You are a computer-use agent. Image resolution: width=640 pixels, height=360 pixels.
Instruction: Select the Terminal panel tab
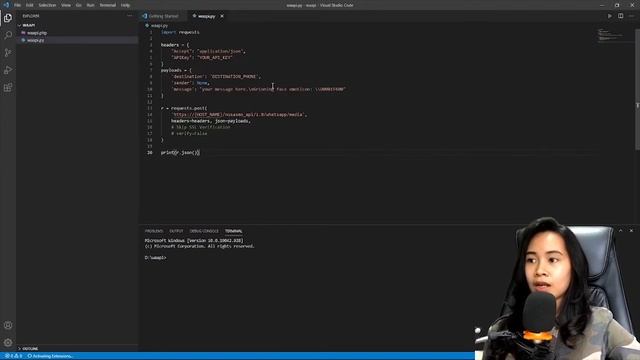(x=233, y=231)
